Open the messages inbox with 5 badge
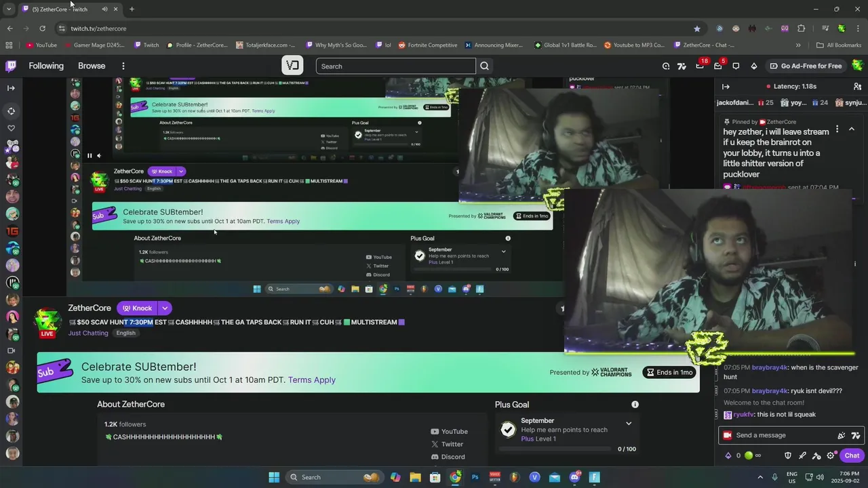 click(x=717, y=66)
